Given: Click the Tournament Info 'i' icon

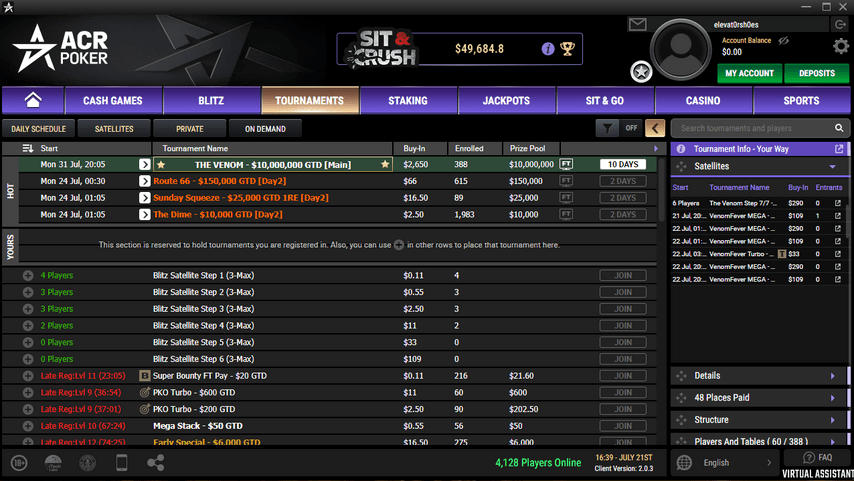Looking at the screenshot, I should point(681,149).
